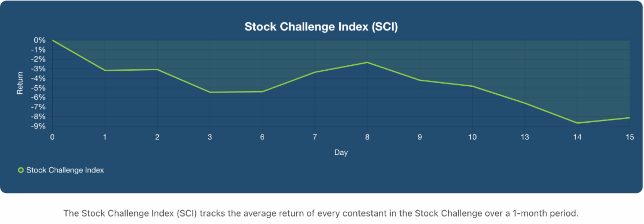Click the SCI description text below the chart
The image size is (644, 224).
coord(321,213)
